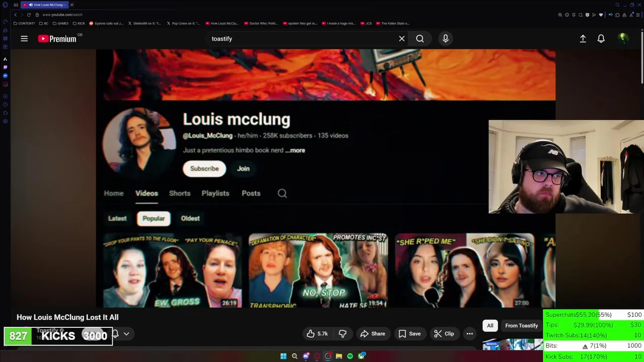Open the YouTube upload/create icon

(583, 39)
